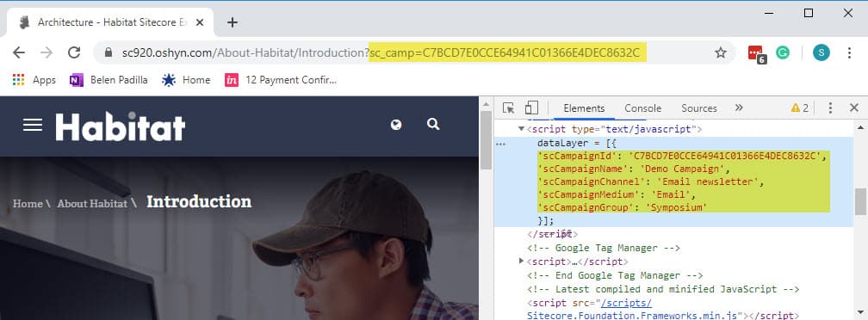Open the DevTools three-dot options menu

830,108
